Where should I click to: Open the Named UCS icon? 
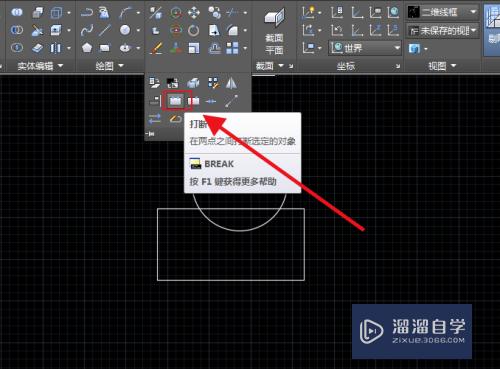[337, 12]
